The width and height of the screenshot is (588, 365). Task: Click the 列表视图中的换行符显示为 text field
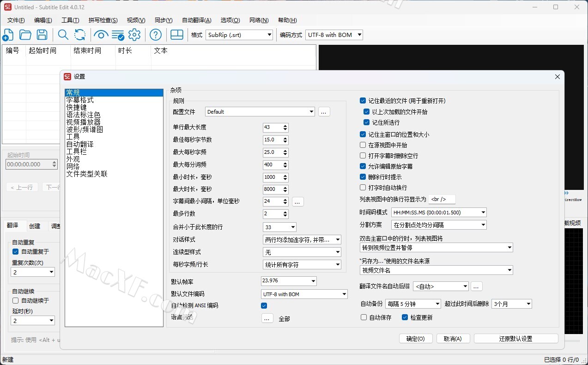(442, 199)
